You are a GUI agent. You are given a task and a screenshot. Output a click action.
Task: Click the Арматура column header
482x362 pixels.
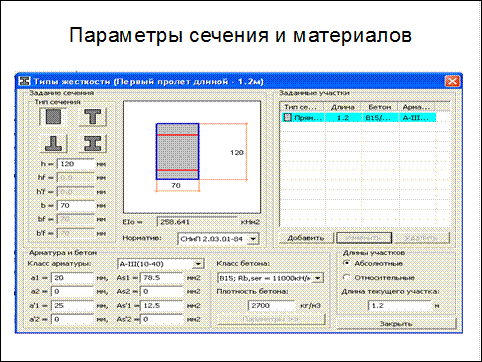pyautogui.click(x=417, y=107)
